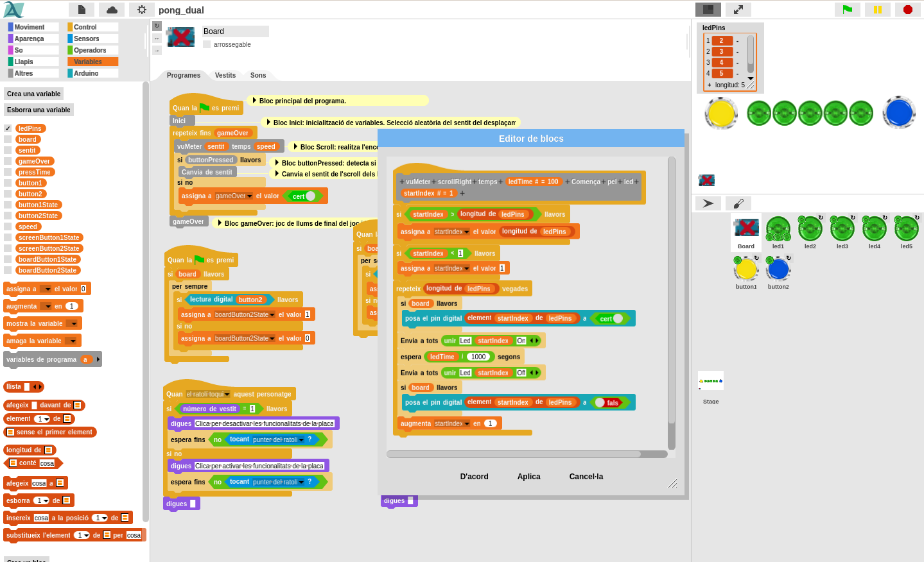Switch to the Vestits tab
Viewport: 924px width, 562px height.
tap(225, 75)
